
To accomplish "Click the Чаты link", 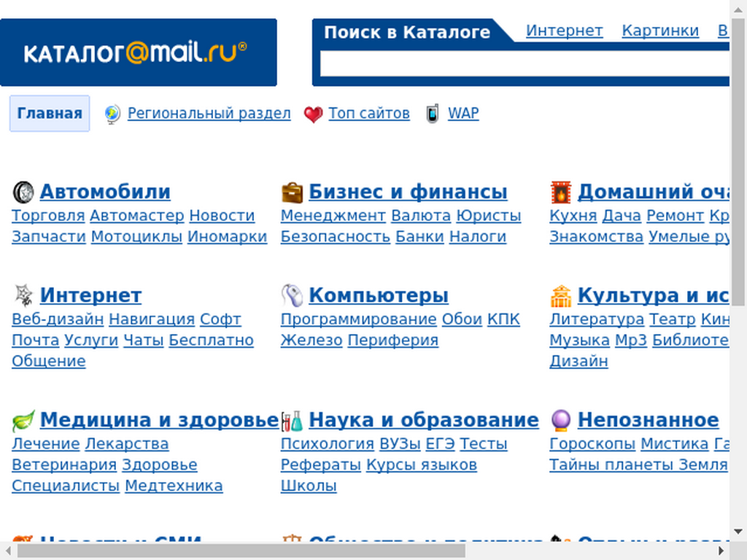I will coord(144,341).
